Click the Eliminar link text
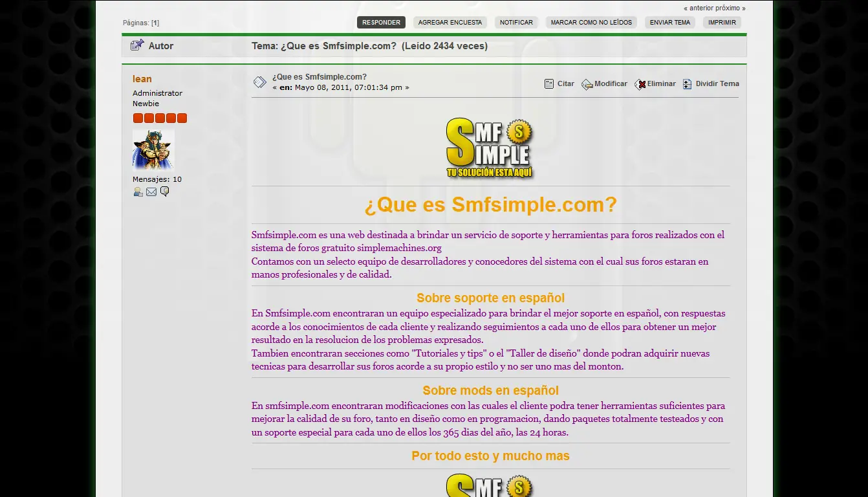Viewport: 868px width, 497px height. pos(662,83)
